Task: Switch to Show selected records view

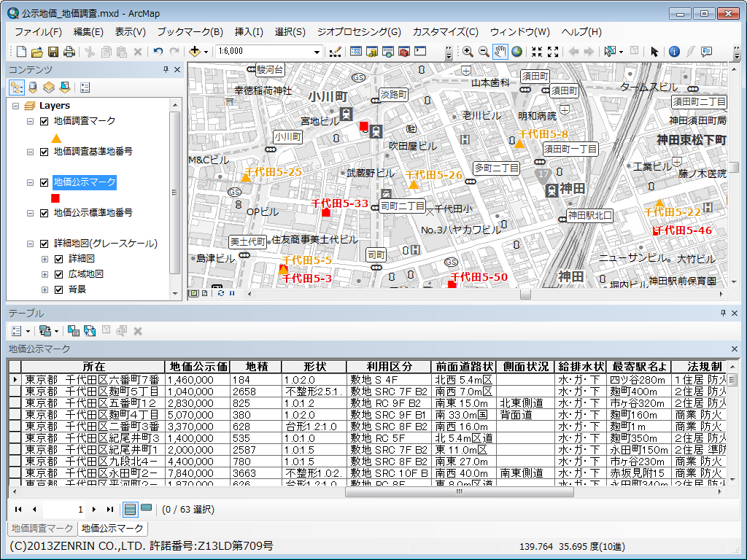Action: (x=146, y=508)
